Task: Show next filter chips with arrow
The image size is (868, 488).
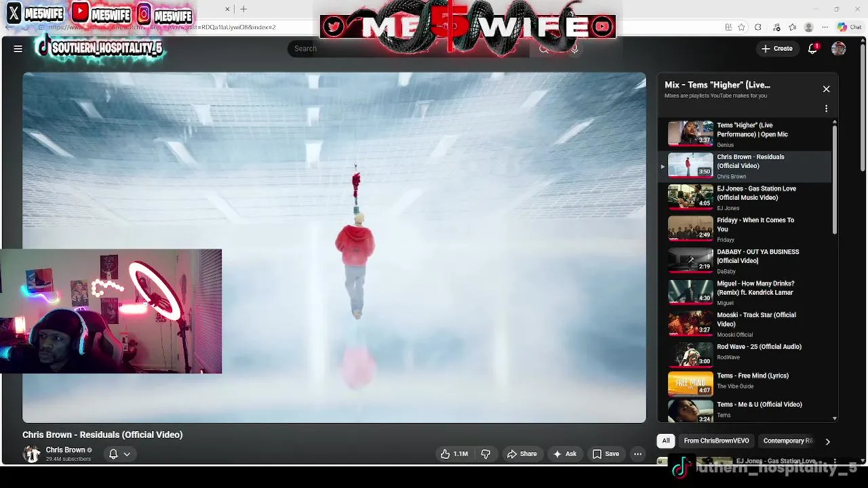Action: (827, 441)
